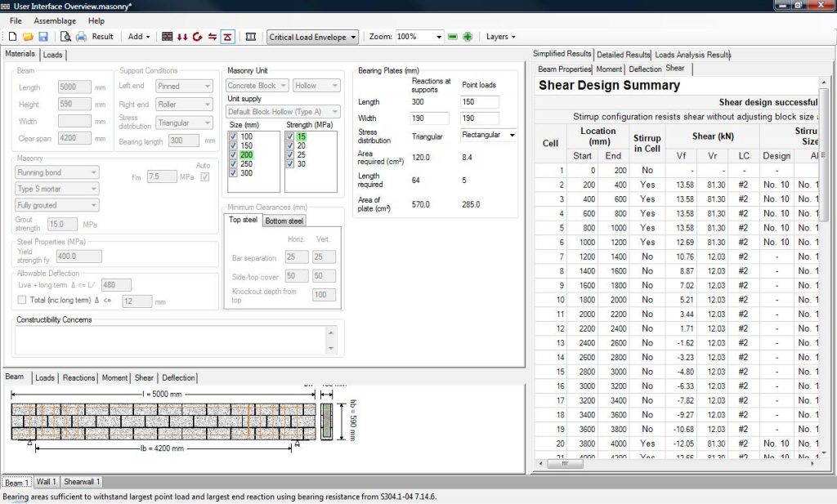
Task: Open an existing masonry file via toolbar icon
Action: tap(27, 37)
